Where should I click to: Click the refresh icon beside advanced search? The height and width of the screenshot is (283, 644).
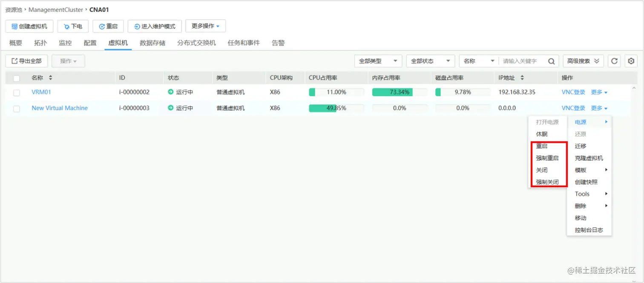tap(614, 61)
